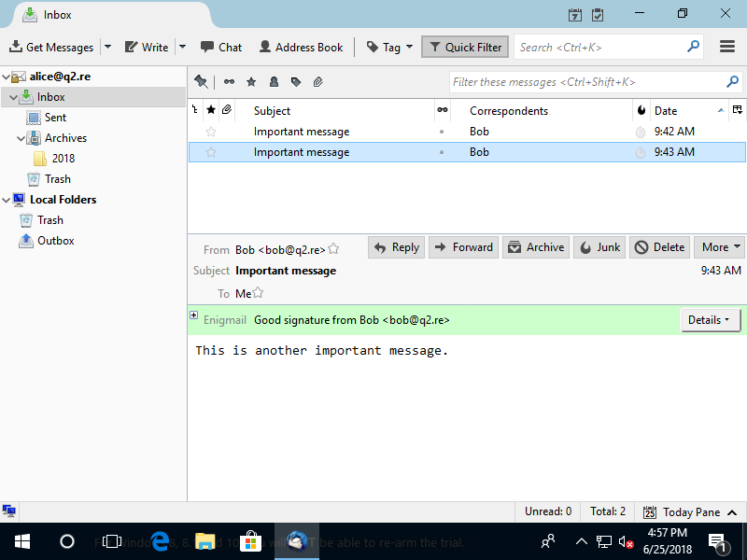Open the Thunderbird hamburger menu
The height and width of the screenshot is (560, 747).
click(727, 47)
